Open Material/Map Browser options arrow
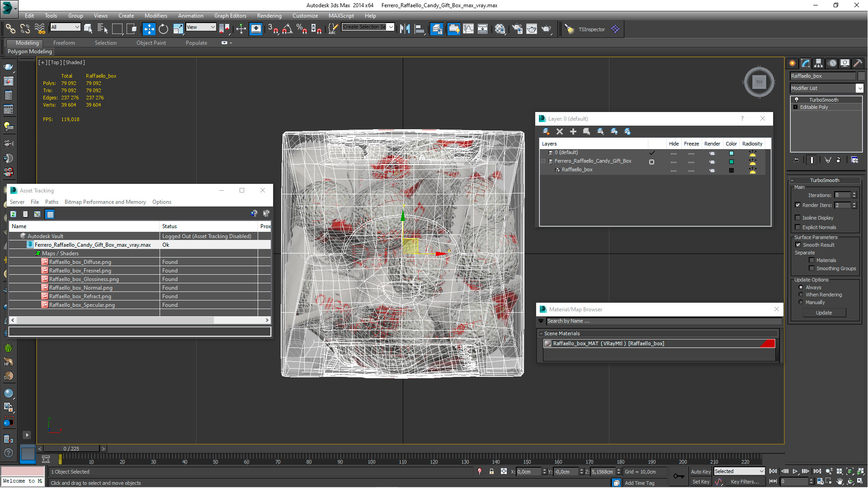This screenshot has height=488, width=868. (x=541, y=321)
